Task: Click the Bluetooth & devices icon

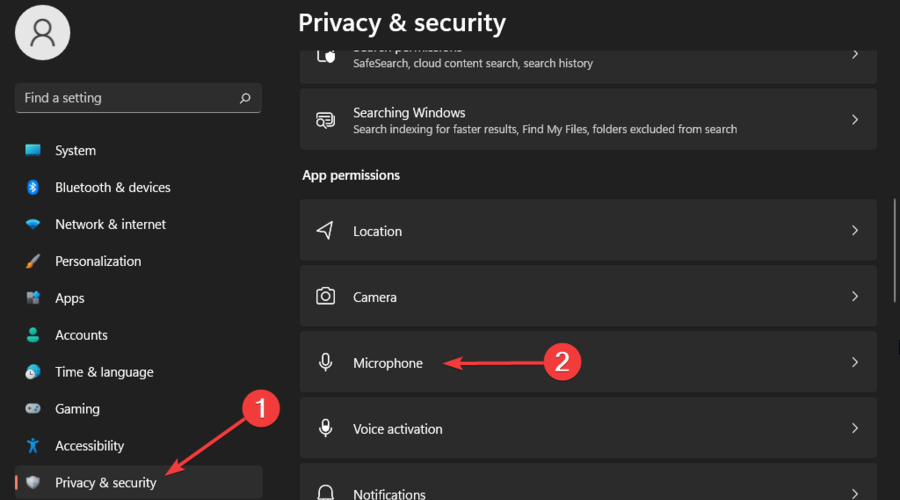Action: tap(33, 188)
